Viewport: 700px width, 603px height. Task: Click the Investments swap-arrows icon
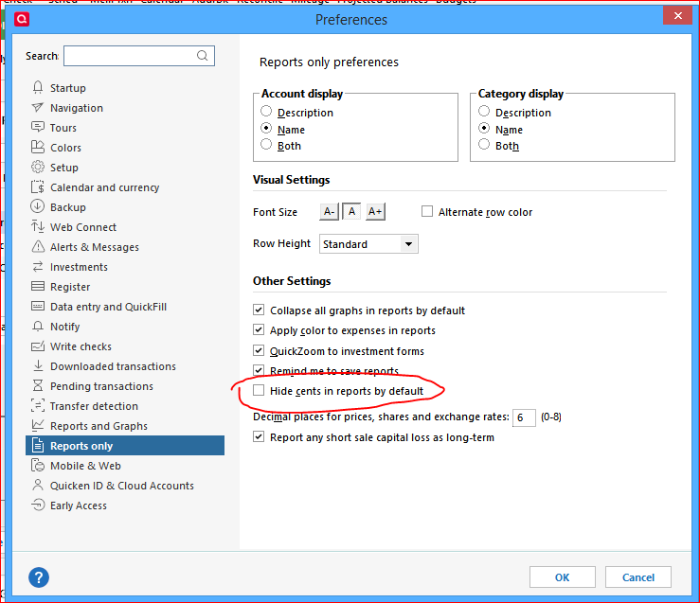(38, 266)
